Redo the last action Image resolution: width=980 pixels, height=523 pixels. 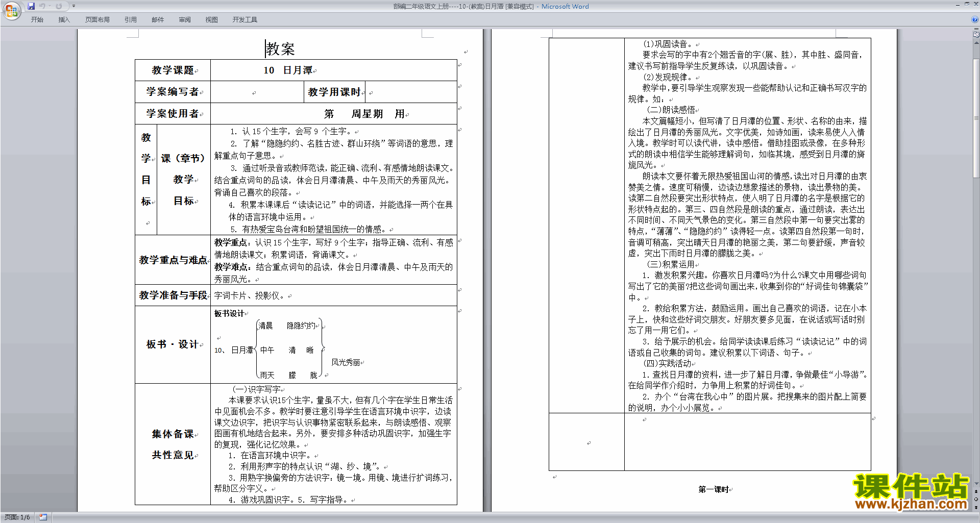coord(59,6)
